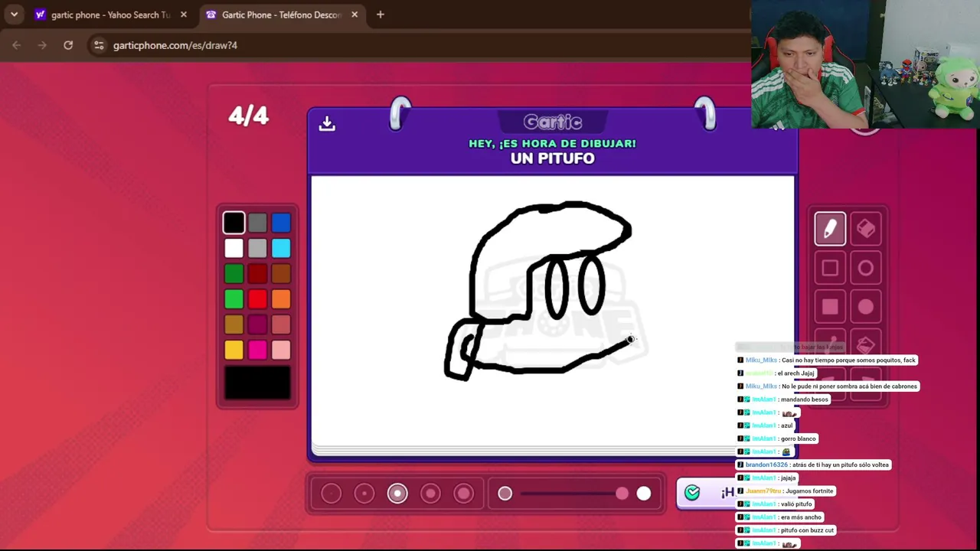Click the round counter '4/4'
The height and width of the screenshot is (551, 980).
coord(249,116)
